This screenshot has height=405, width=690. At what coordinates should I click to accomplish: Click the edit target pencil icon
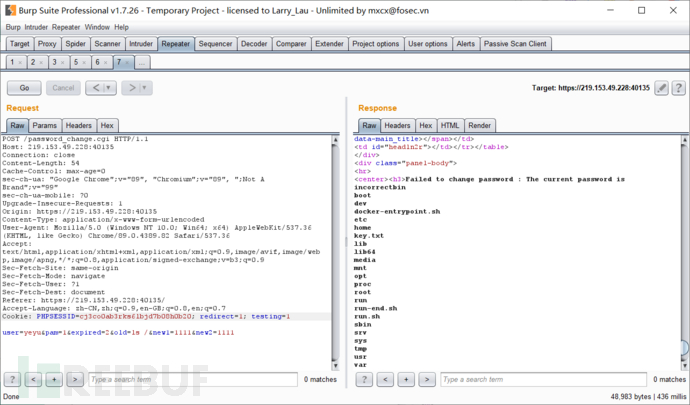[x=661, y=88]
